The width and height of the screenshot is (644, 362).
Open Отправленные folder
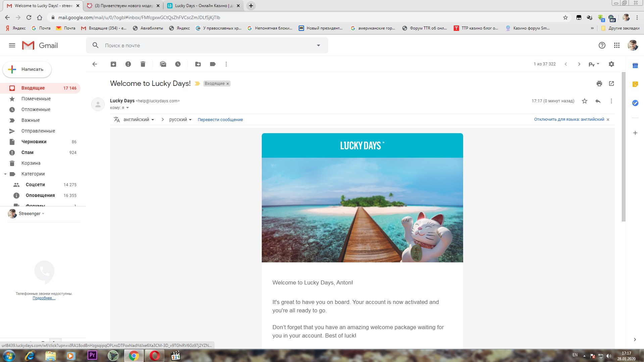[40, 131]
